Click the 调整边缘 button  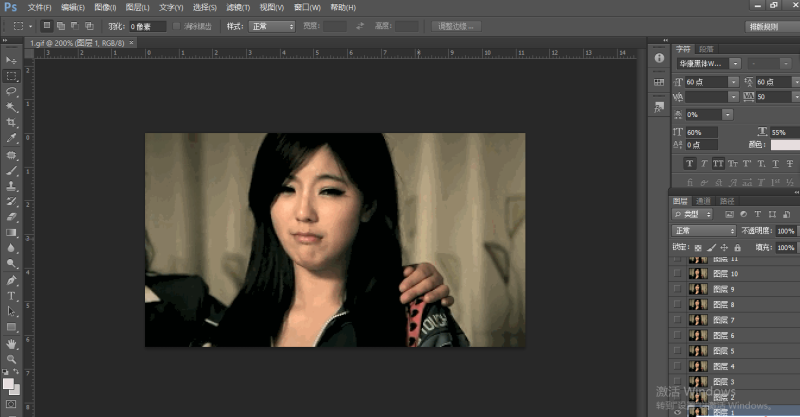pos(457,26)
